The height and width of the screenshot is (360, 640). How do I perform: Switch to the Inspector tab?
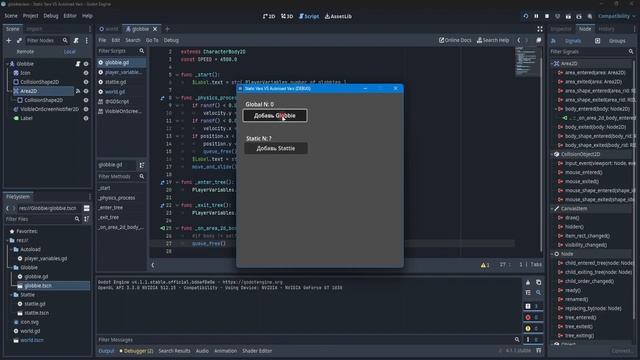(561, 29)
